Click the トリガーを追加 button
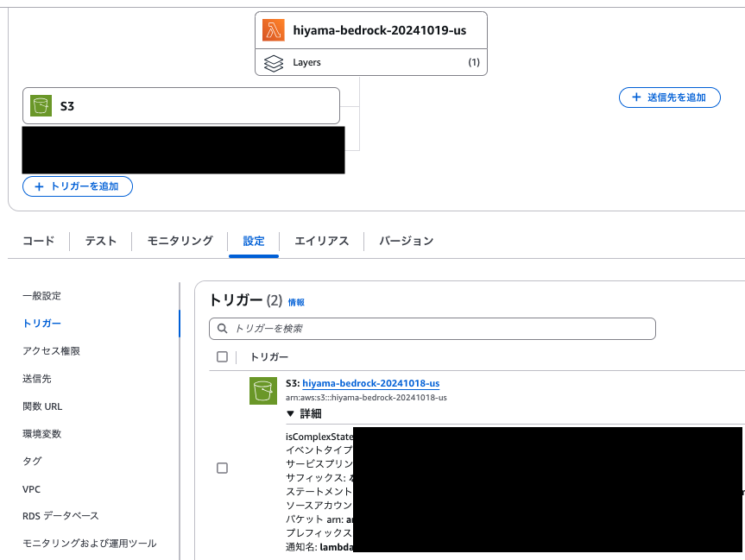This screenshot has height=560, width=745. (x=77, y=186)
